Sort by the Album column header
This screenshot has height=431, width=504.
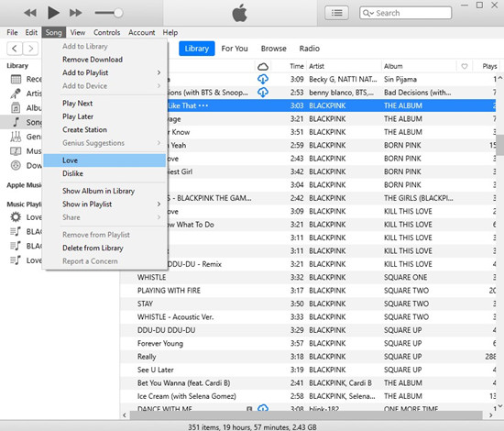393,66
